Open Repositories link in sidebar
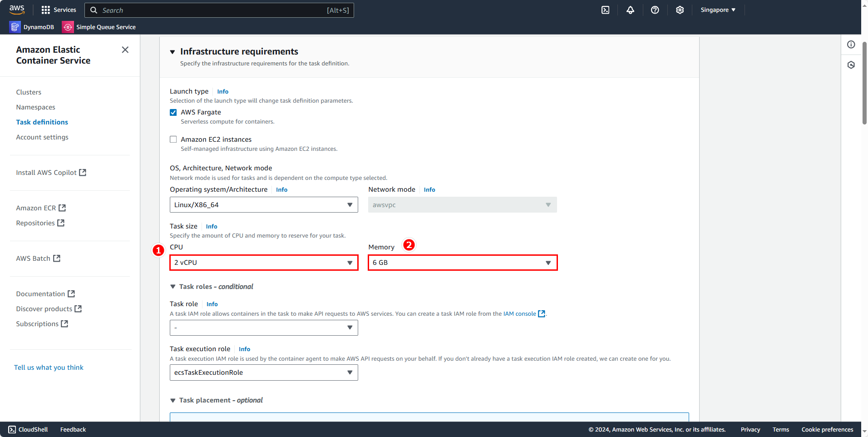 (40, 223)
